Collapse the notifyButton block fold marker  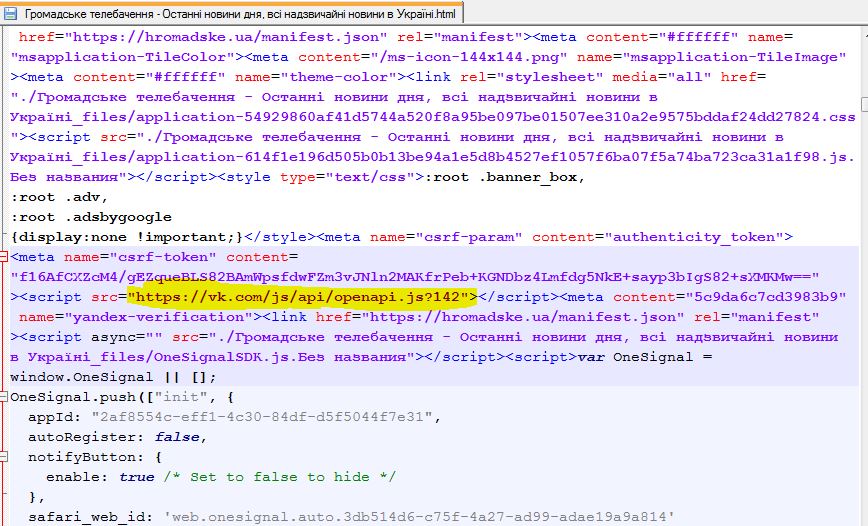tap(5, 457)
